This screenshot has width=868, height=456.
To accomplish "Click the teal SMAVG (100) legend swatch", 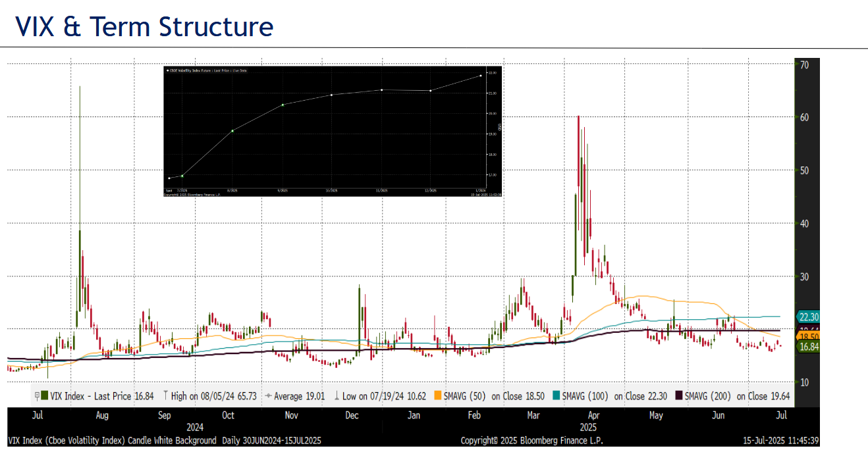I will click(557, 396).
